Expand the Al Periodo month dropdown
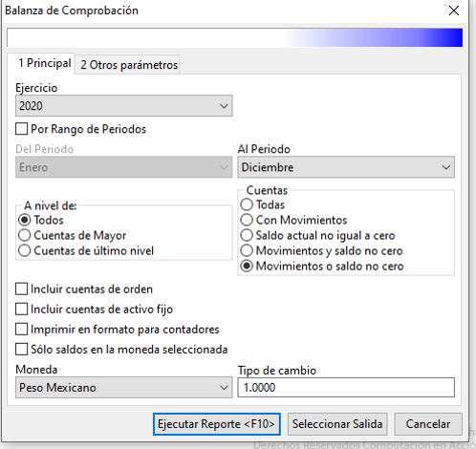This screenshot has height=449, width=476. pyautogui.click(x=346, y=167)
